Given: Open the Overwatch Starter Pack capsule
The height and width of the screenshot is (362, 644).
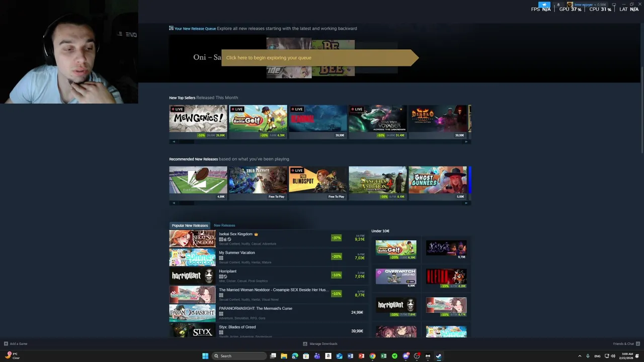Looking at the screenshot, I should 396,278.
